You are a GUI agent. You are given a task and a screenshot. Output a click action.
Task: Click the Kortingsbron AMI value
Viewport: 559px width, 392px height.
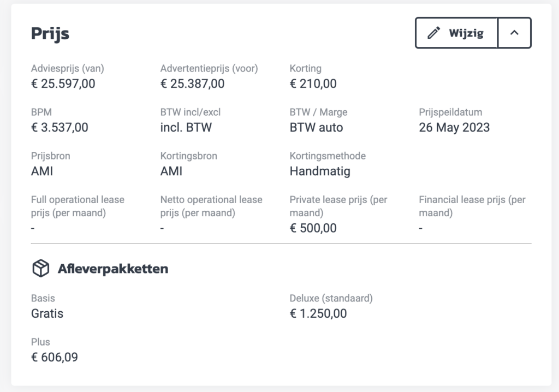(171, 171)
